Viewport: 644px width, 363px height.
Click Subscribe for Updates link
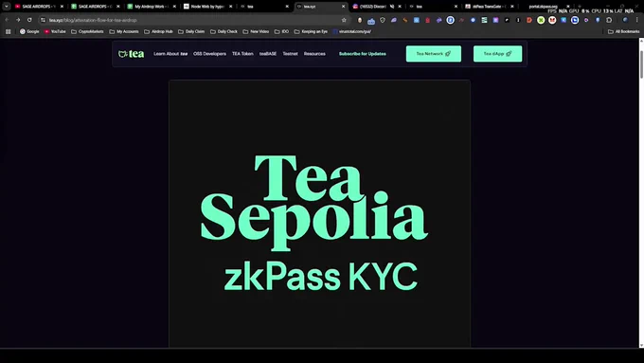(x=362, y=54)
